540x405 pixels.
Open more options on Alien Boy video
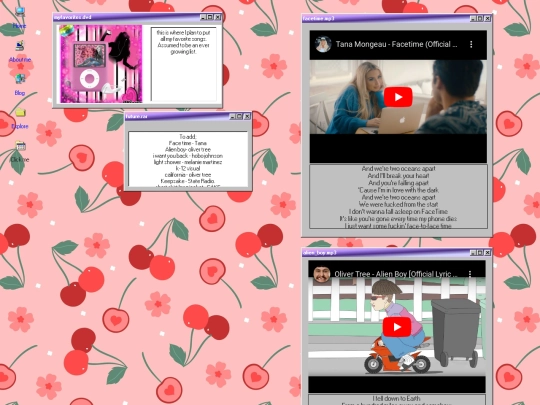click(470, 274)
